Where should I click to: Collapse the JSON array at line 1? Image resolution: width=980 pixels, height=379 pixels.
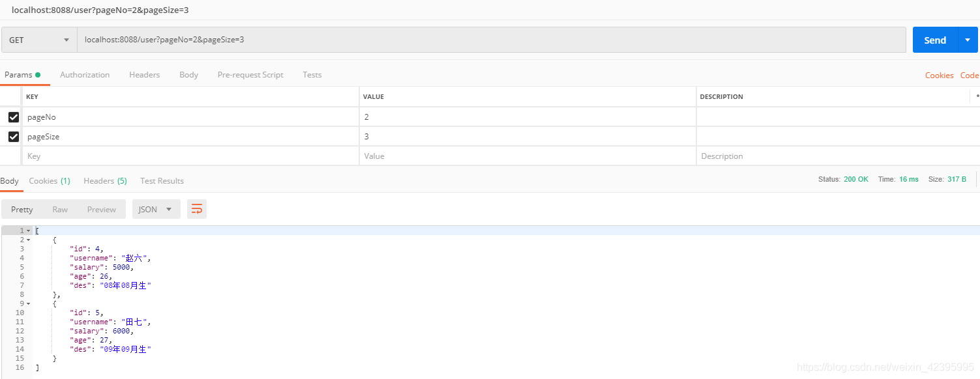point(29,231)
